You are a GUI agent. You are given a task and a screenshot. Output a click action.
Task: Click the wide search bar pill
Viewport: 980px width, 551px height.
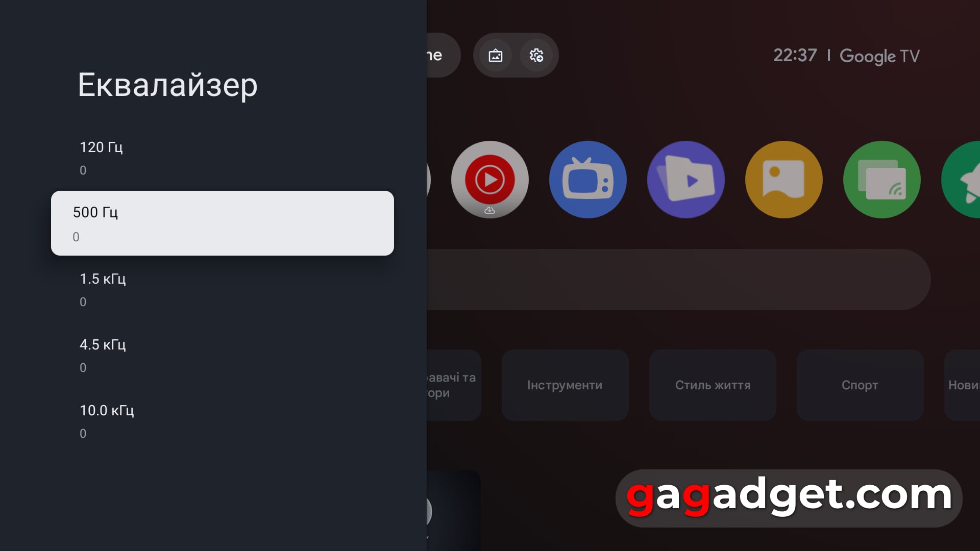pos(678,280)
